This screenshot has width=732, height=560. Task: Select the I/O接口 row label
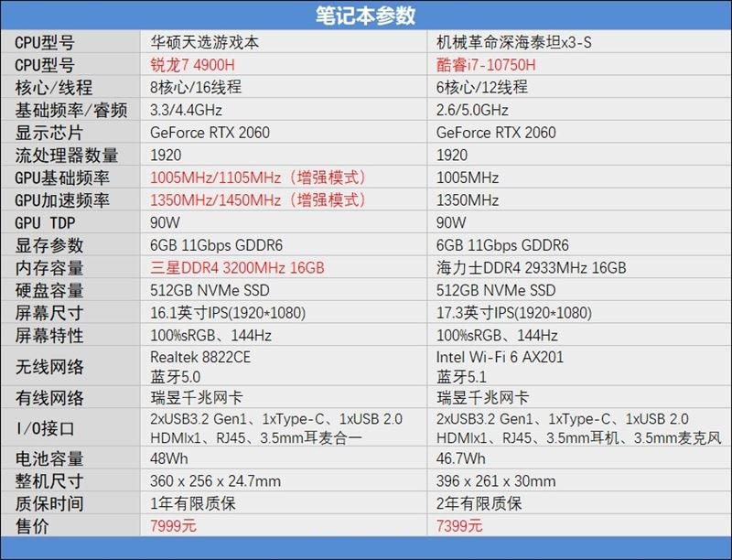pyautogui.click(x=45, y=428)
